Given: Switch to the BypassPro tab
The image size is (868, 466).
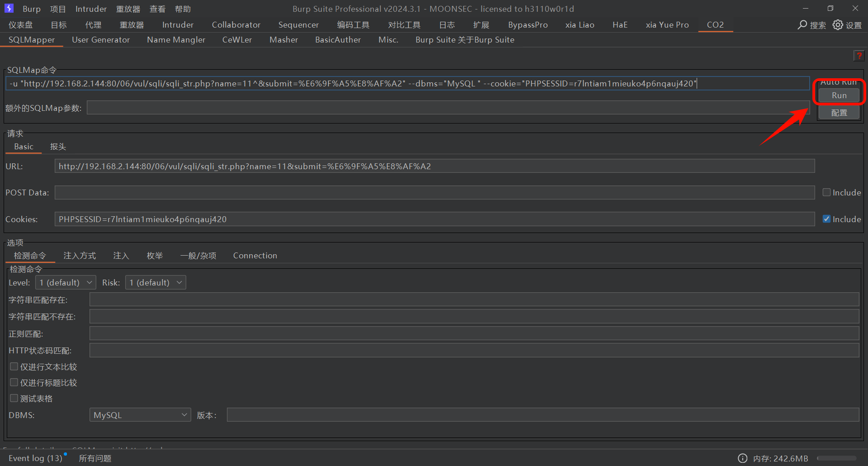Looking at the screenshot, I should tap(528, 25).
